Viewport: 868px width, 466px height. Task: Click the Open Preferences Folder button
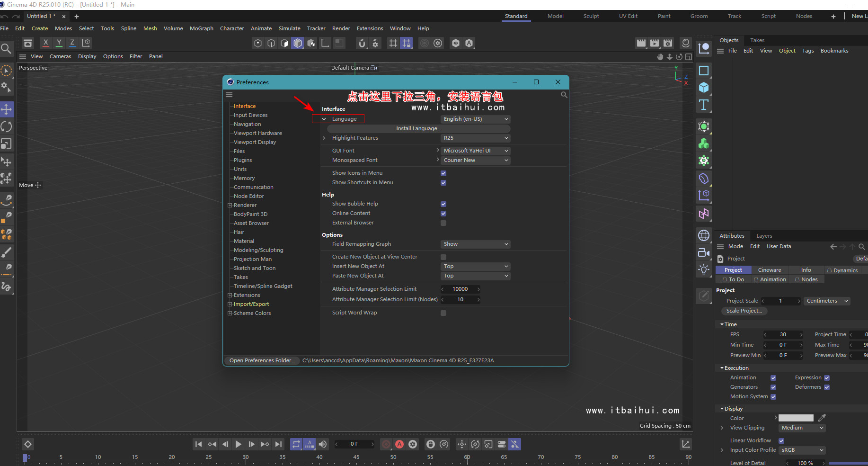262,360
